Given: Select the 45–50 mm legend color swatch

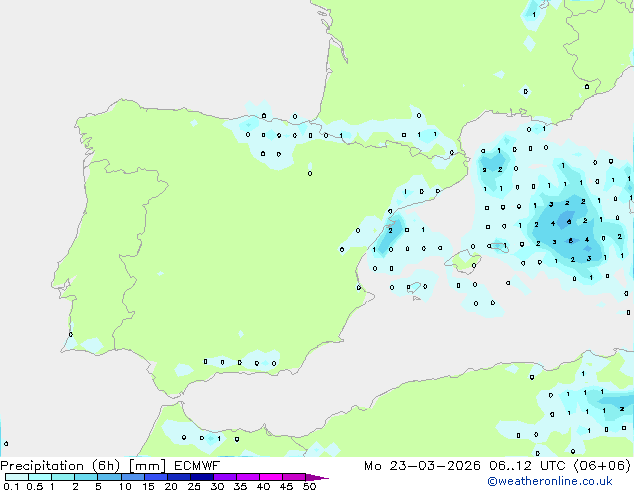Looking at the screenshot, I should 294,477.
